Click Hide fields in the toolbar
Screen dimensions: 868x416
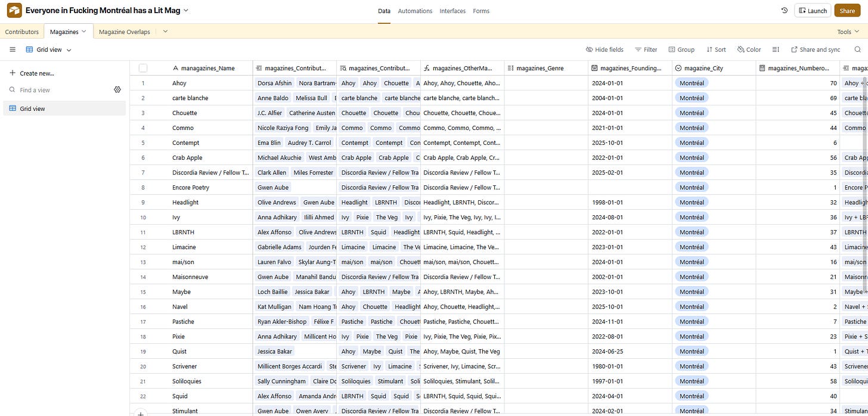click(604, 50)
